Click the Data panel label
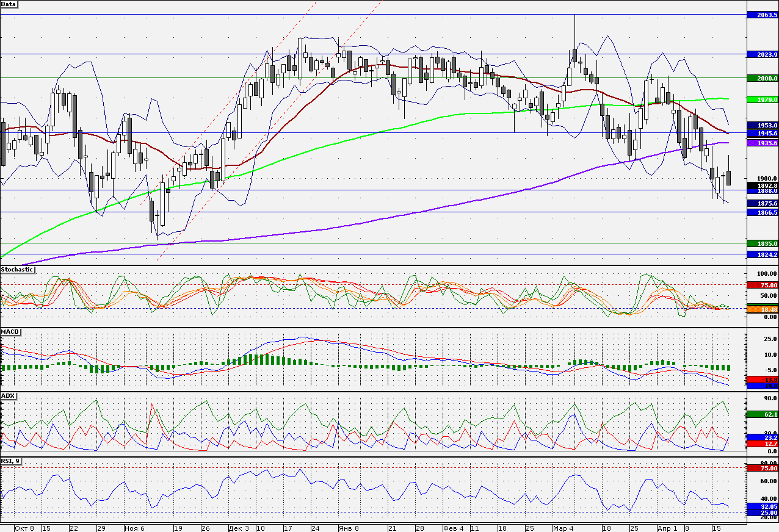The width and height of the screenshot is (779, 532). (x=9, y=4)
